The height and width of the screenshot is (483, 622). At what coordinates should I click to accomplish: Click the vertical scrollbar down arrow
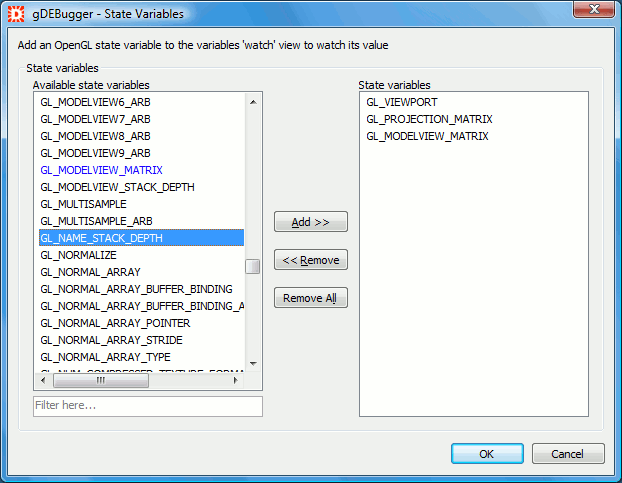(x=253, y=364)
